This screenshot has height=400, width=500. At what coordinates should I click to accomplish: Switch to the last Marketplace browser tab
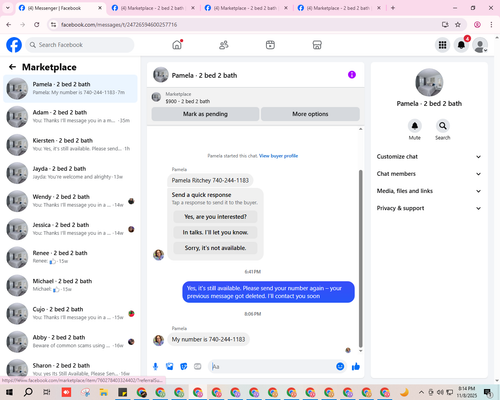pos(339,8)
